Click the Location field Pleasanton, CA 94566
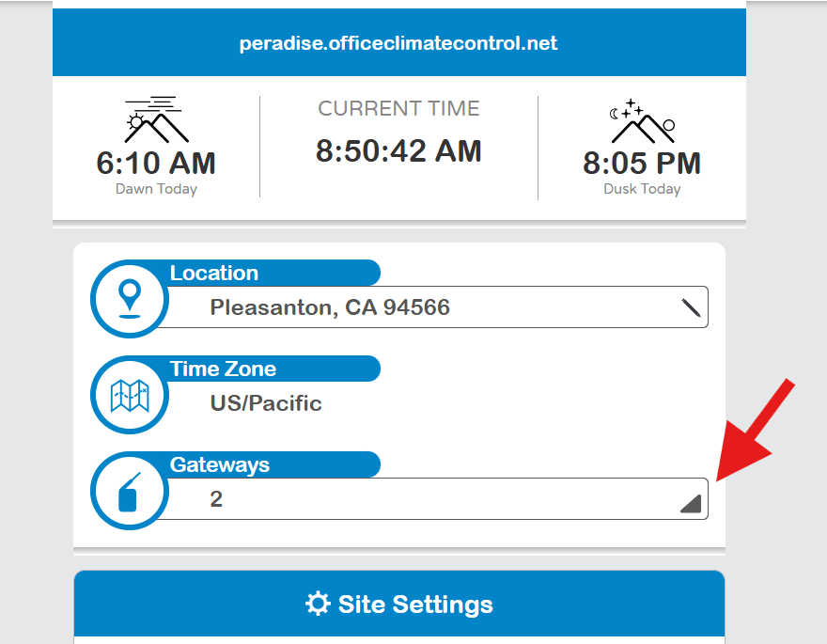Screen dimensions: 827x644 click(431, 307)
